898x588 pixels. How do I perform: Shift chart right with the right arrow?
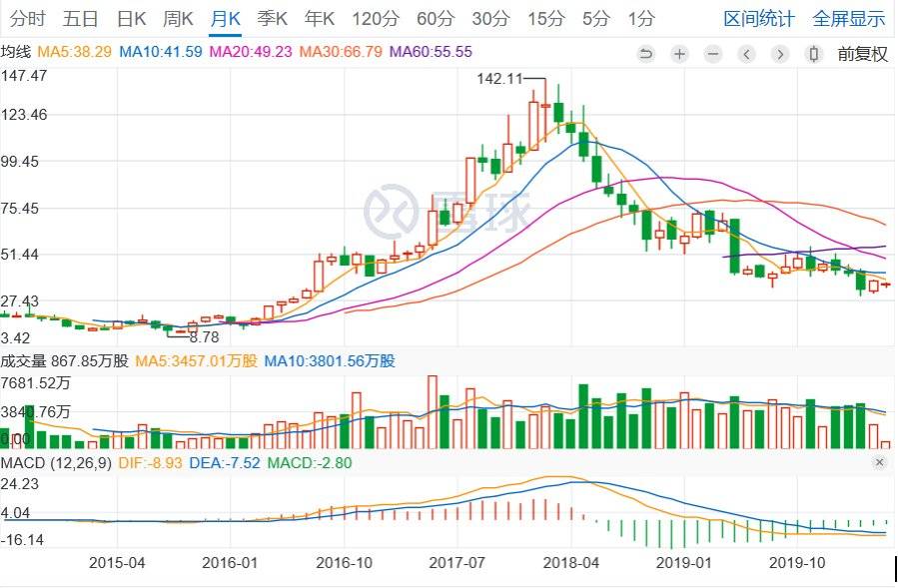[780, 54]
